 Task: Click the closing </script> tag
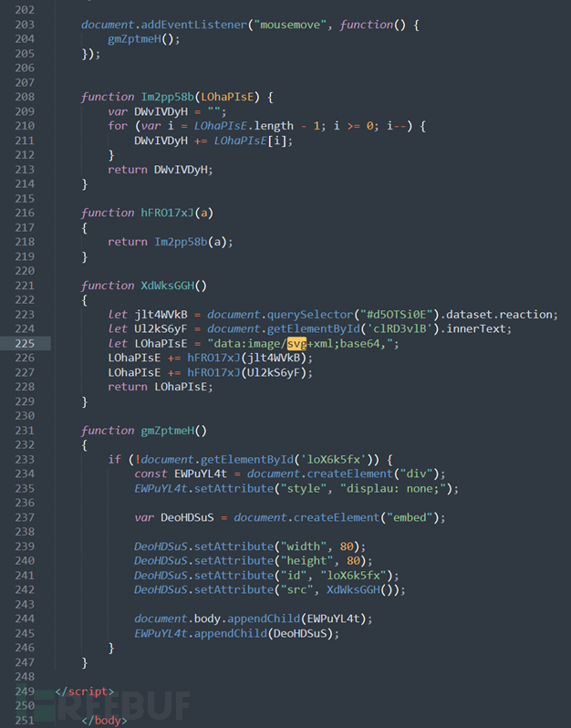85,692
